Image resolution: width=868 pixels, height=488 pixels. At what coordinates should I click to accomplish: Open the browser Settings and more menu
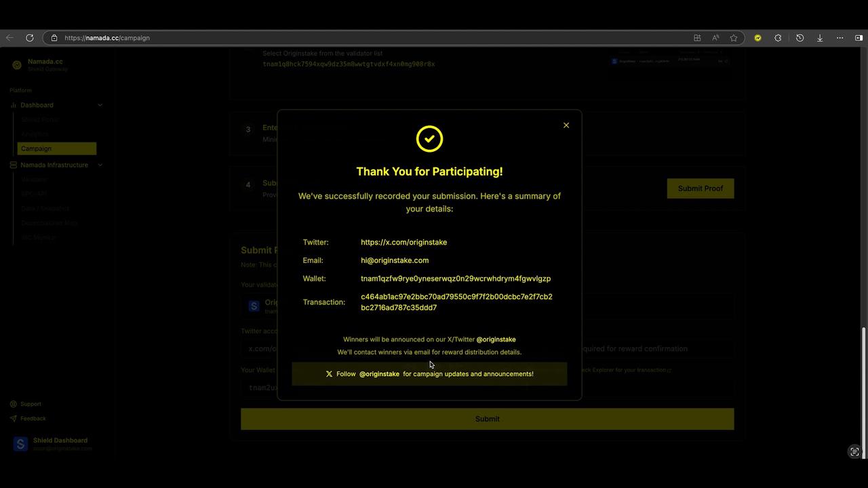point(840,38)
